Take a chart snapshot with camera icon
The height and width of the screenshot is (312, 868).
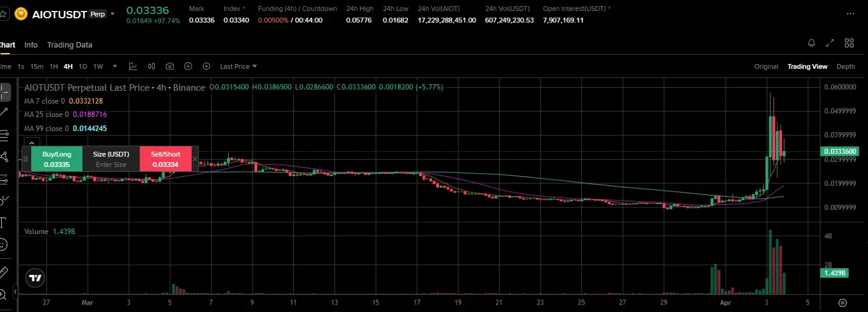170,66
